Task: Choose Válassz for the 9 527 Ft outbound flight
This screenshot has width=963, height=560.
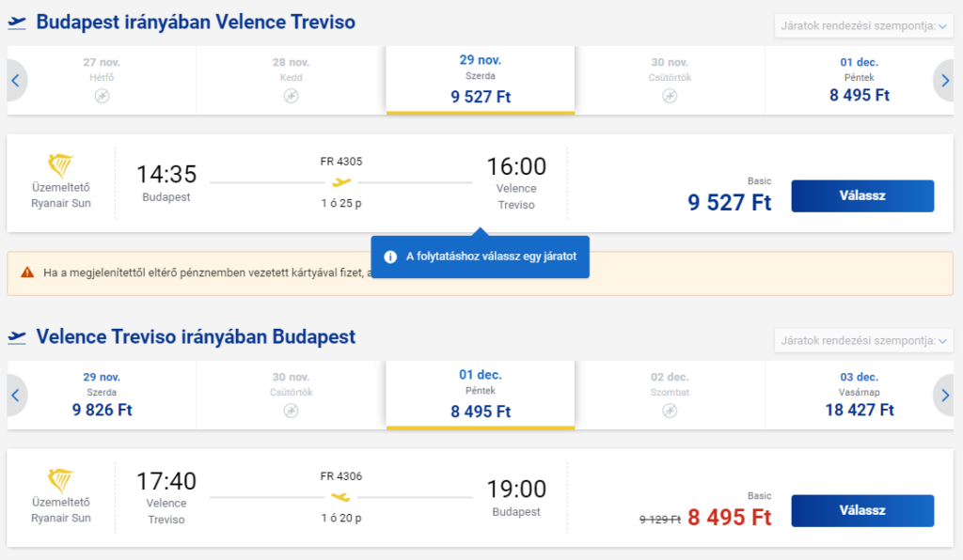Action: (862, 195)
